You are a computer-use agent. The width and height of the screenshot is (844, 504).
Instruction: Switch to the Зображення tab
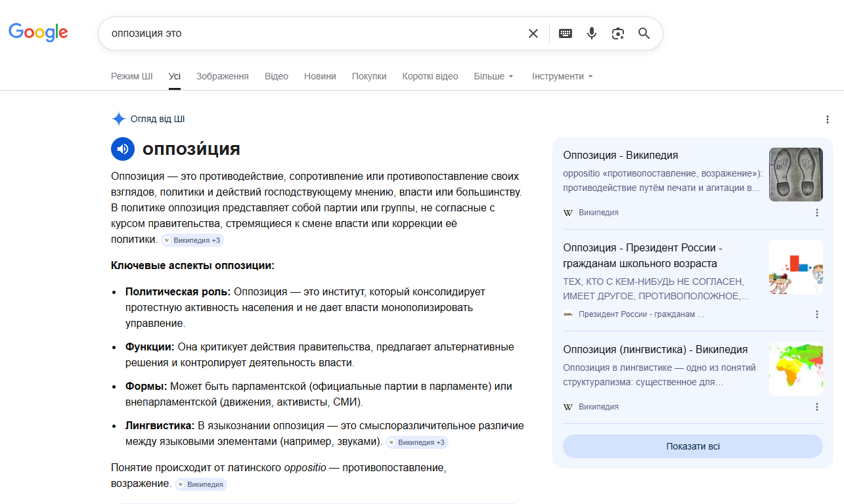tap(223, 76)
